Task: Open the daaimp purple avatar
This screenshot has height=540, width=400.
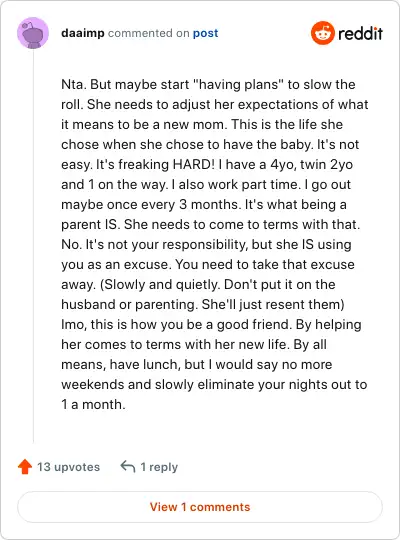Action: click(x=33, y=33)
